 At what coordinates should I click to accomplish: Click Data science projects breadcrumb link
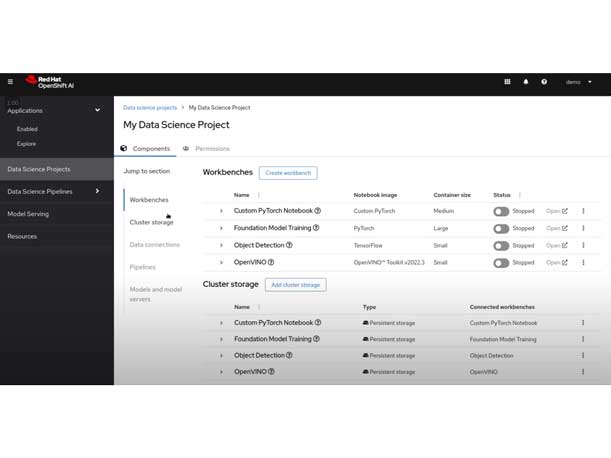pos(150,107)
